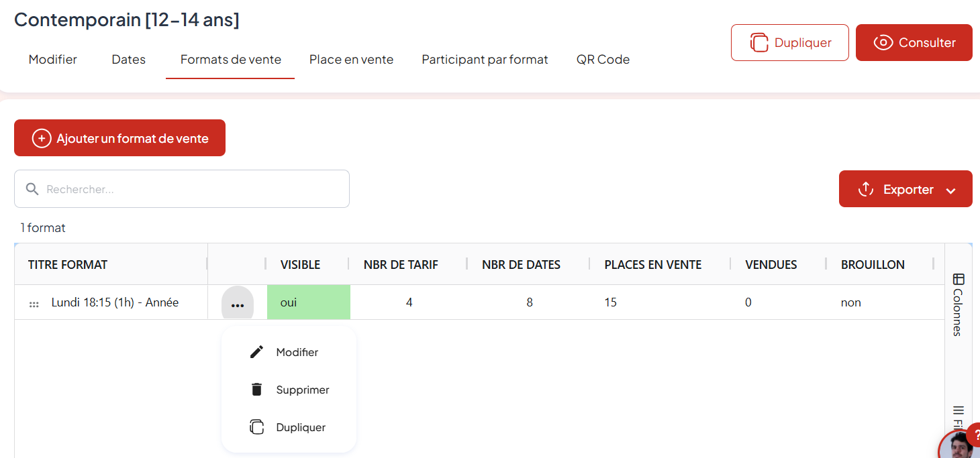980x458 pixels.
Task: Open the Place en vente tab
Action: click(x=351, y=60)
